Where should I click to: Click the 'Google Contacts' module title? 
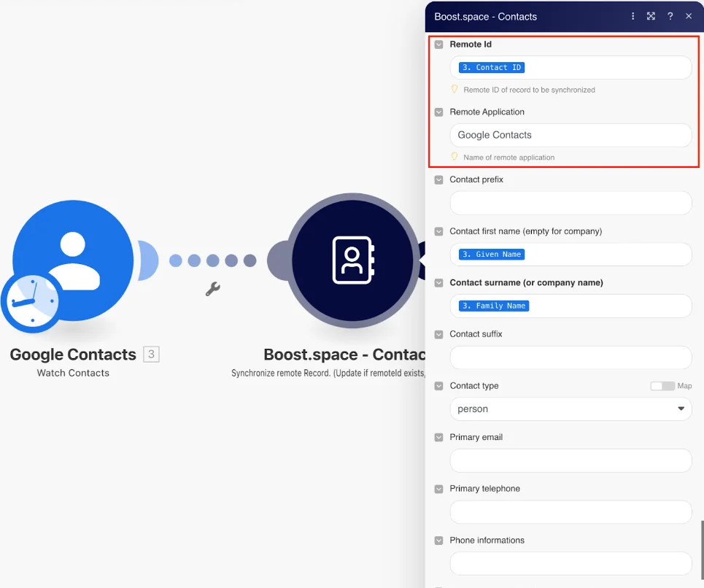tap(73, 354)
